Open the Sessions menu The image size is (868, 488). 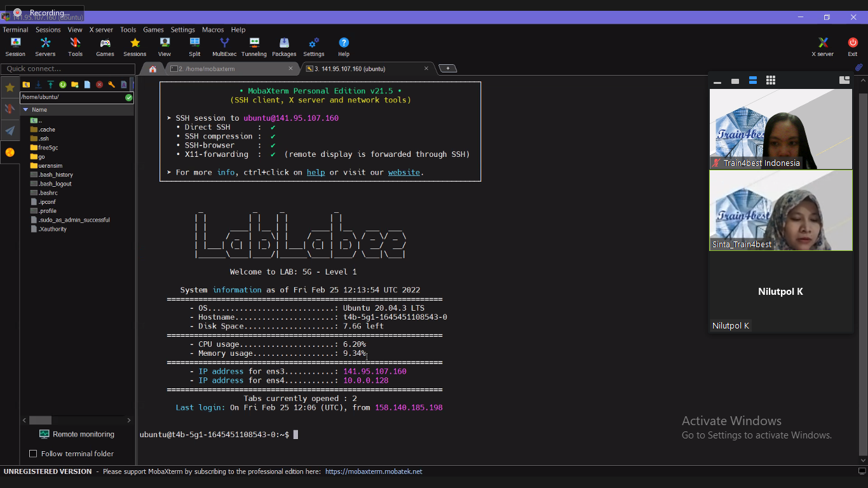pos(48,30)
